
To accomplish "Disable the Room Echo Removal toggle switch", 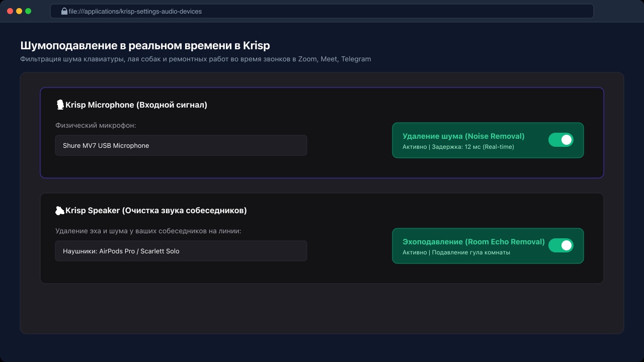I will 561,245.
